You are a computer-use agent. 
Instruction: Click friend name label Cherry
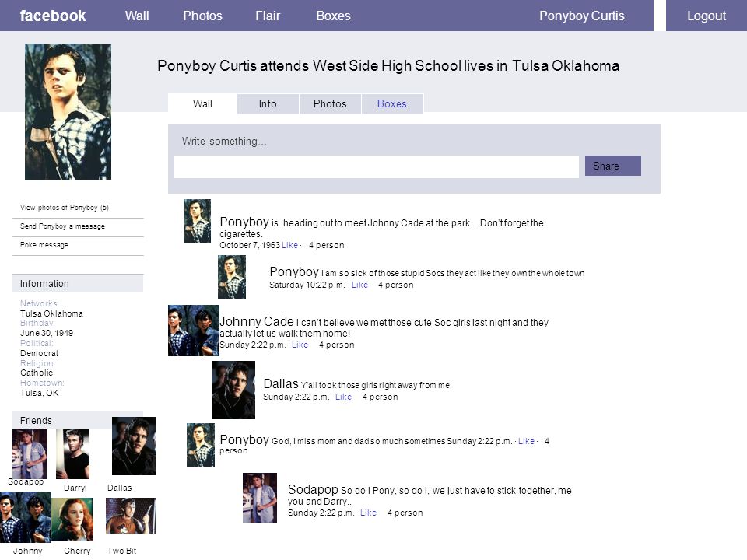click(77, 551)
